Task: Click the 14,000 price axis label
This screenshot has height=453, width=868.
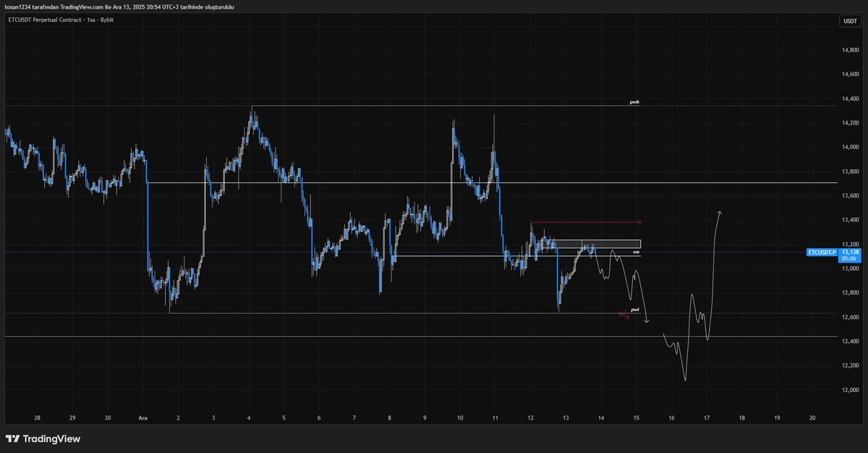Action: coord(849,147)
